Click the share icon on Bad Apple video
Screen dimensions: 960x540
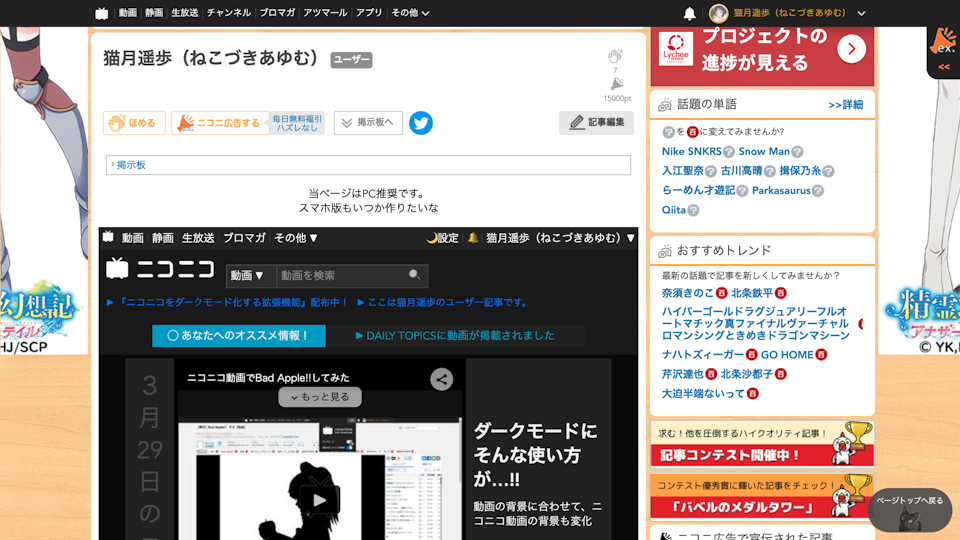pos(441,380)
